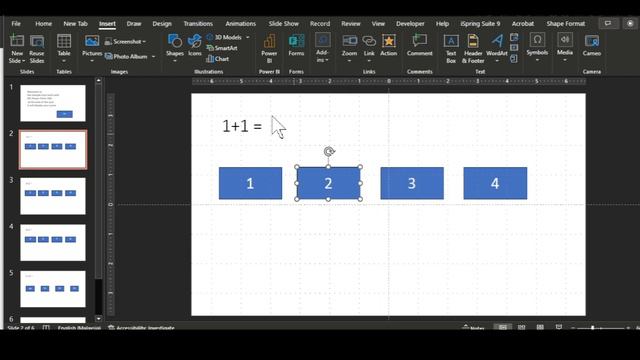This screenshot has width=640, height=360.
Task: Select the rectangle labeled 2
Action: (x=329, y=183)
